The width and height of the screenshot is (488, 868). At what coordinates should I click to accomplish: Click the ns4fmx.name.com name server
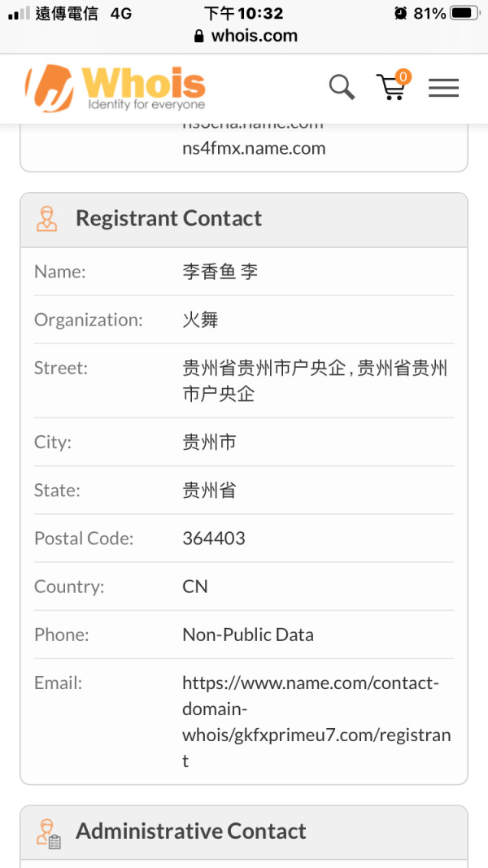point(254,148)
